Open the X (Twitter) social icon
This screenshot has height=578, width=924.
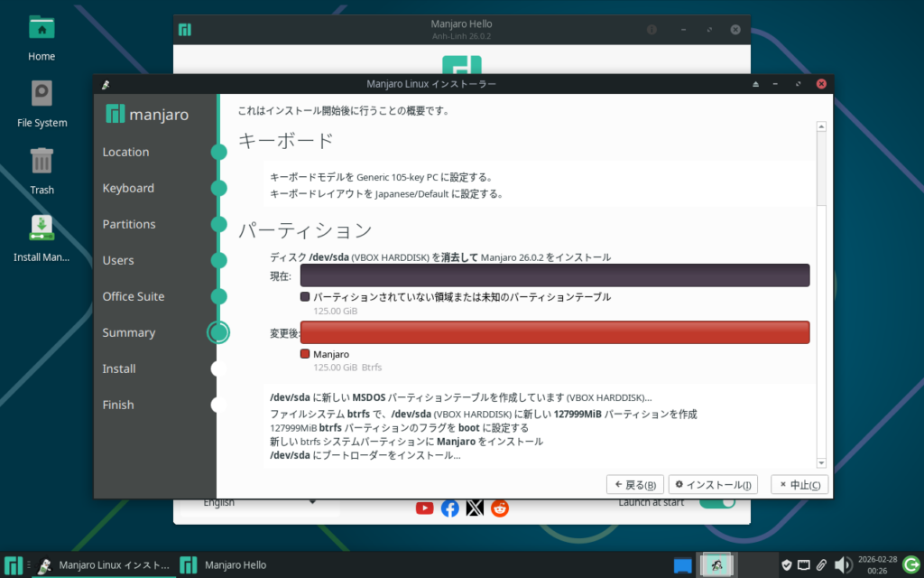pyautogui.click(x=475, y=508)
